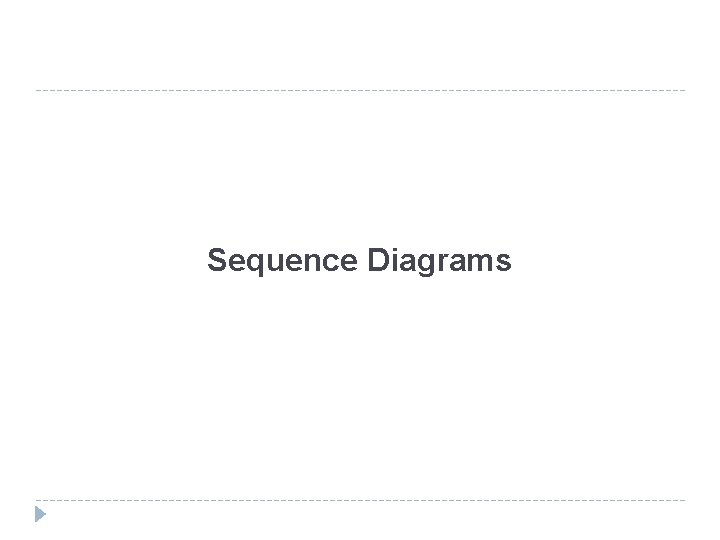The width and height of the screenshot is (720, 540).
Task: Click the right end of bottom dashed line
Action: point(683,500)
